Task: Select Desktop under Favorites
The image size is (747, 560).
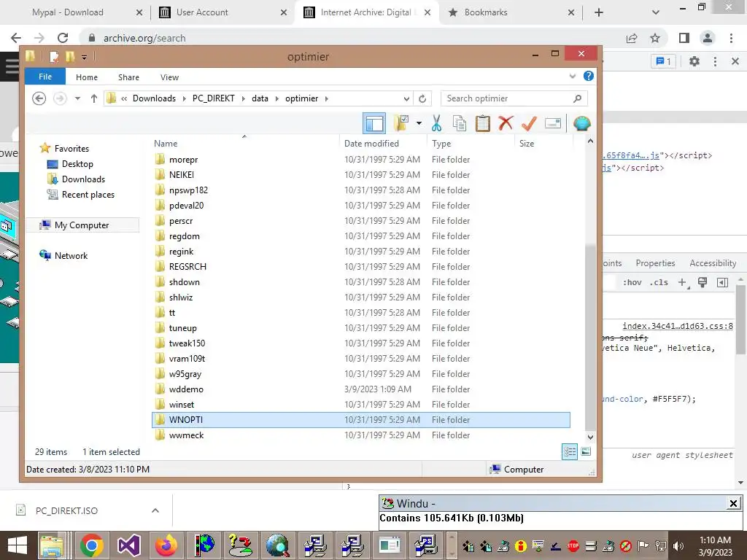Action: [x=77, y=164]
